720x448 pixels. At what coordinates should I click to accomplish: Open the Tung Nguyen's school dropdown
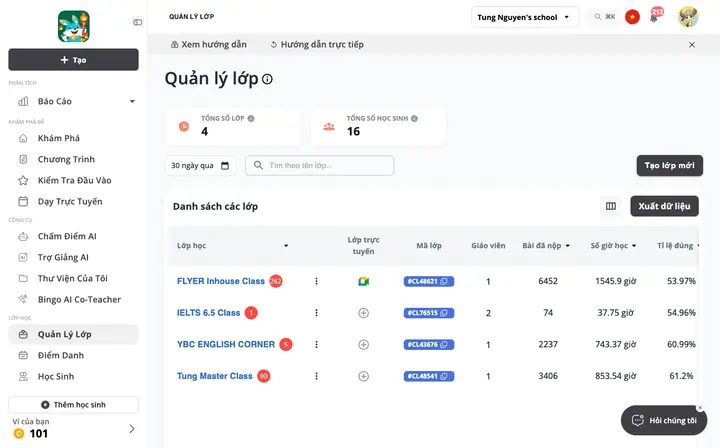524,17
